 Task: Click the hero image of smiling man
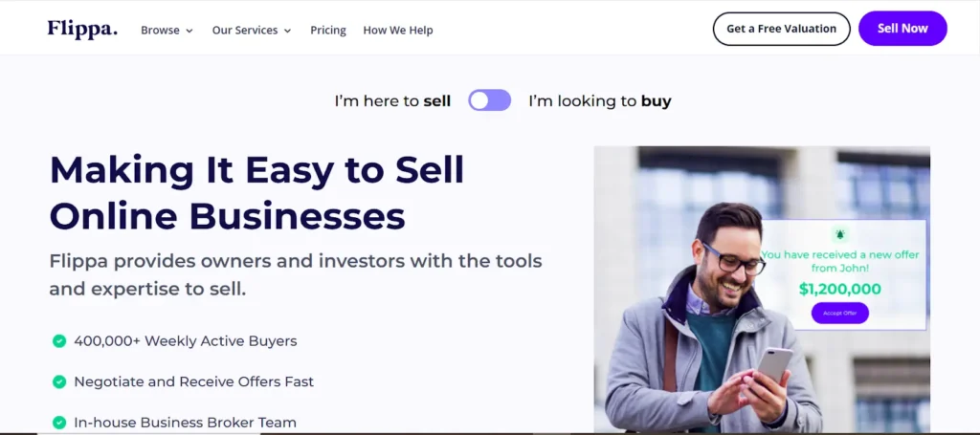click(x=689, y=315)
